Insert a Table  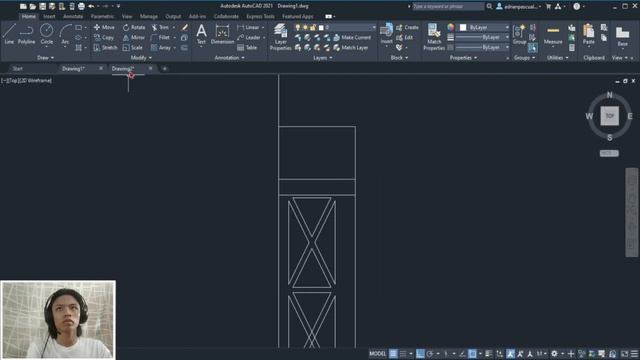[247, 48]
